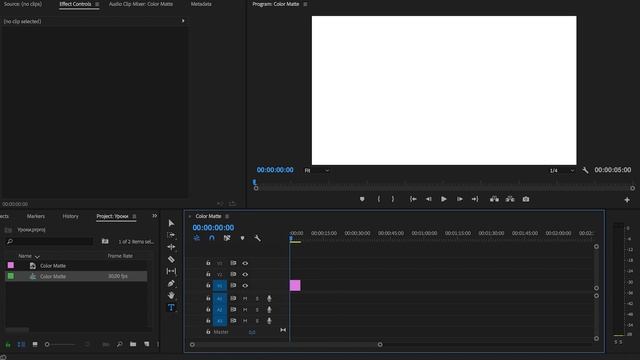Toggle Snap in timeline magnet icon
The width and height of the screenshot is (640, 360).
211,238
